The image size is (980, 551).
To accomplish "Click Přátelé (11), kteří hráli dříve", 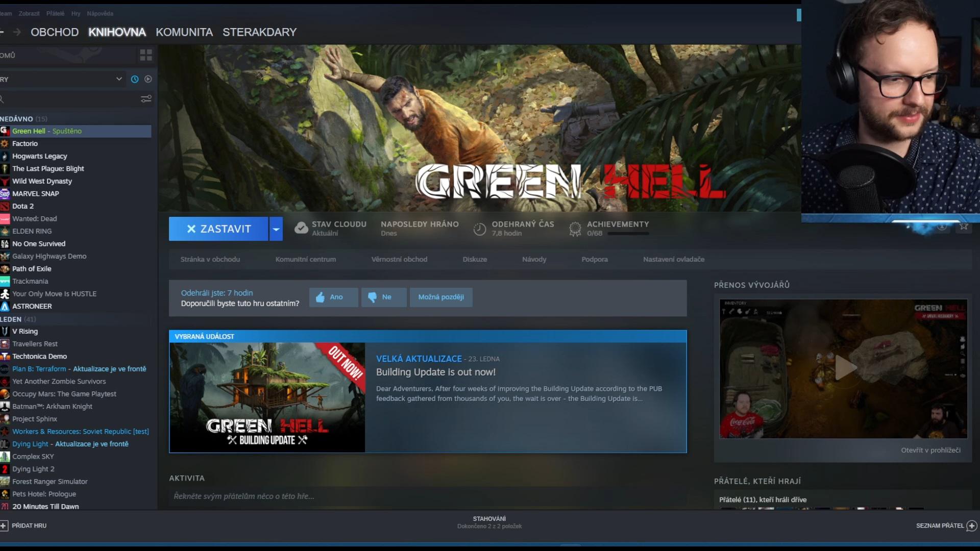I will pyautogui.click(x=763, y=499).
